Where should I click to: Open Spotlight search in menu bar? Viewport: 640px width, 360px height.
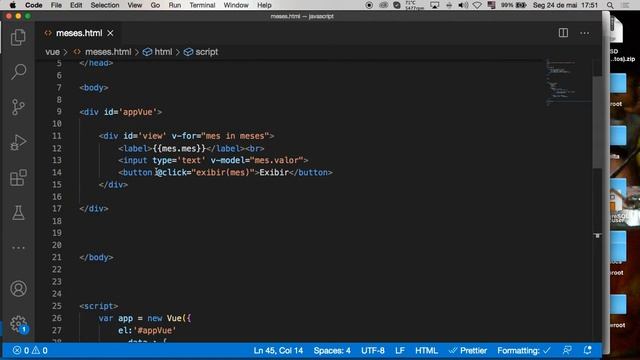point(610,5)
